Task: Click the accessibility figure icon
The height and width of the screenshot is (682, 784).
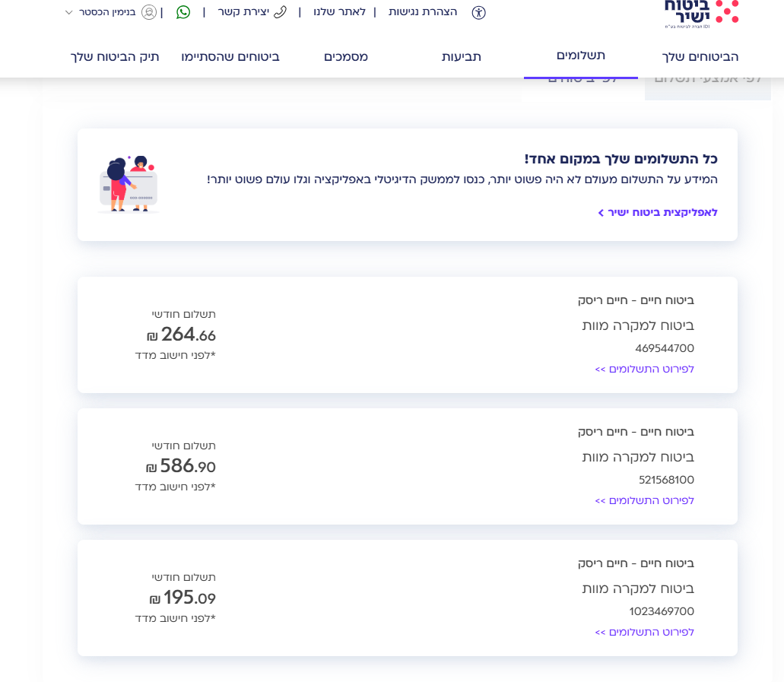Action: coord(478,12)
